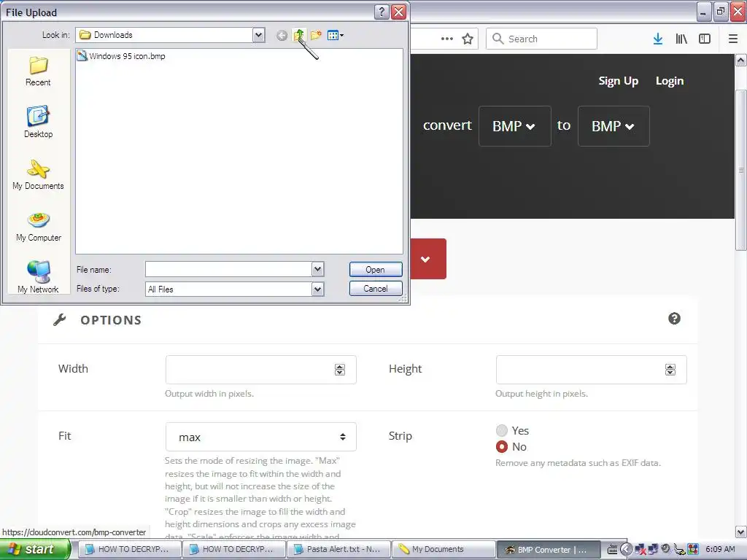The width and height of the screenshot is (747, 560).
Task: Select the Strip No radio button
Action: point(502,447)
